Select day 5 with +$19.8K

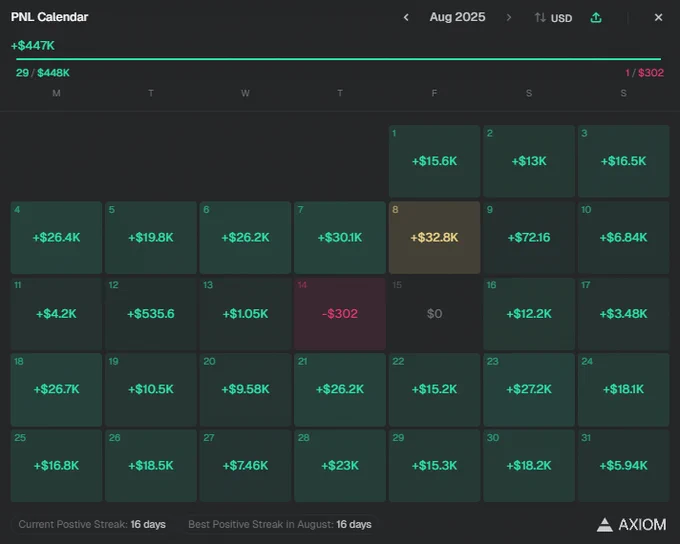click(150, 237)
